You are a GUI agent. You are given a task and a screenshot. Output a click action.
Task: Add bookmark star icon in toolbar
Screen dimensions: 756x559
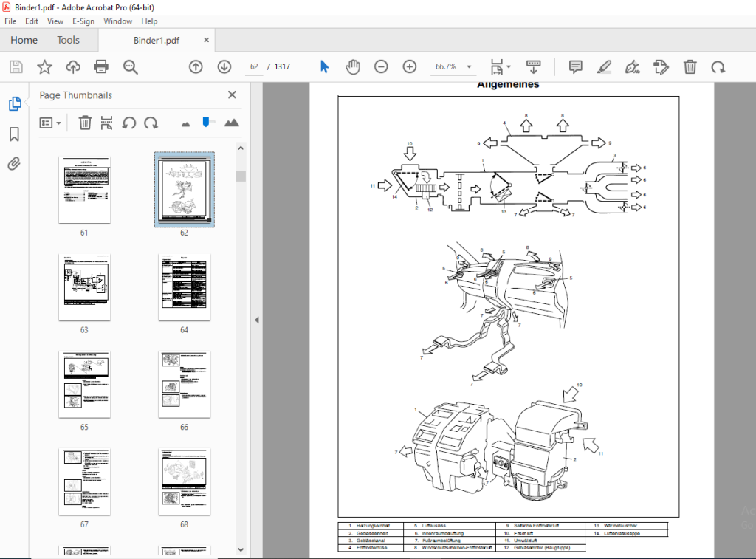click(x=44, y=67)
